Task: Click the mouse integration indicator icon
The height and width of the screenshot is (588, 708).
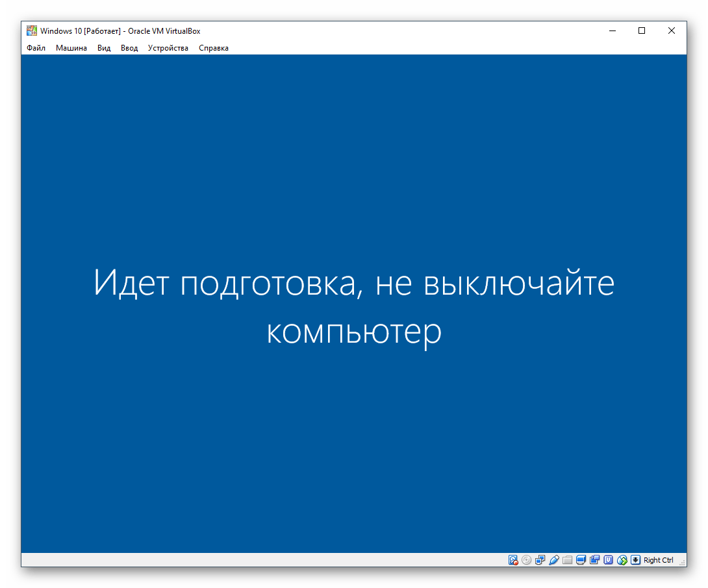Action: [622, 560]
